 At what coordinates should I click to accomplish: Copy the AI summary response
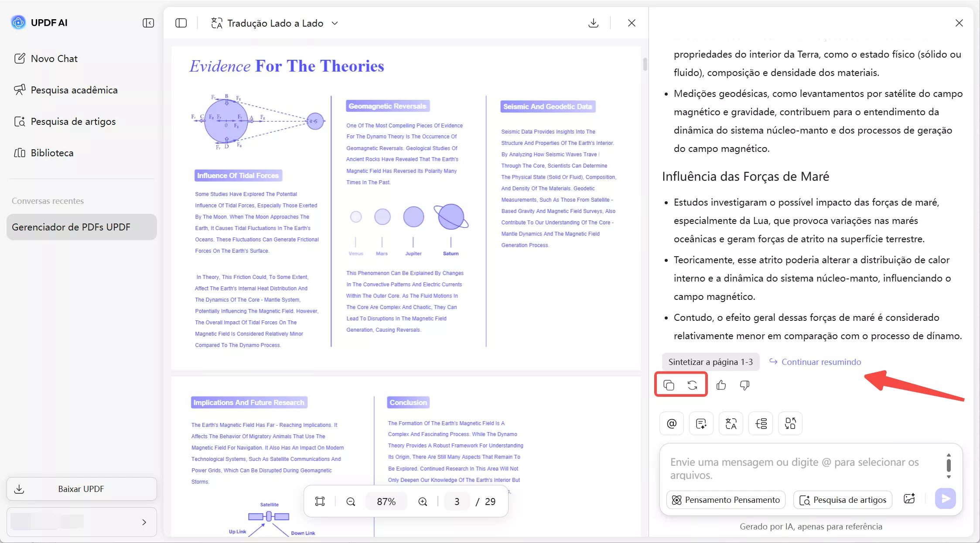click(x=669, y=385)
